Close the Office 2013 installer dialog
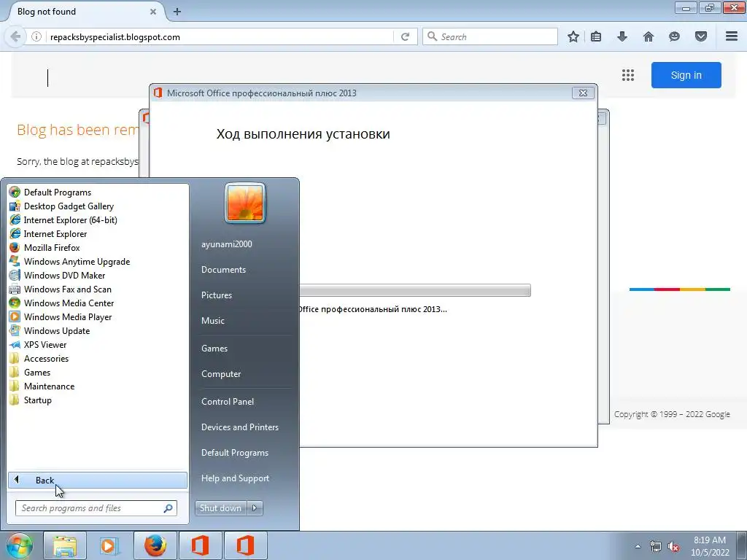 (x=583, y=93)
